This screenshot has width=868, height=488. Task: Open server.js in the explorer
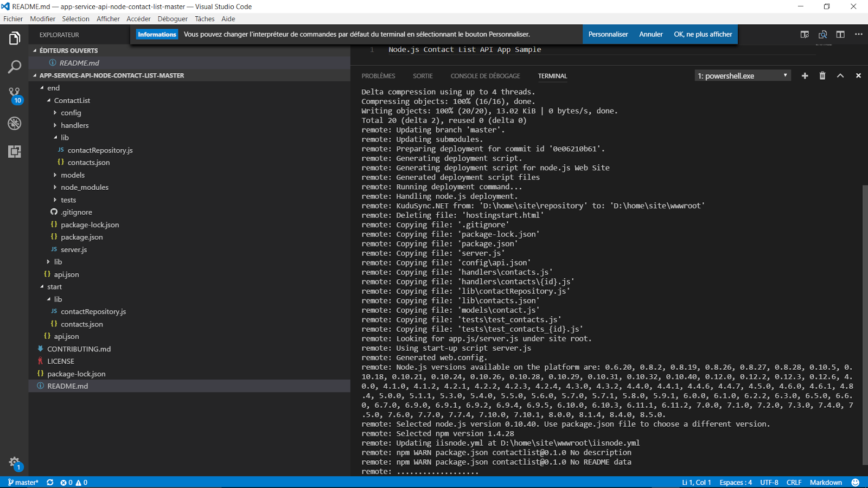74,250
